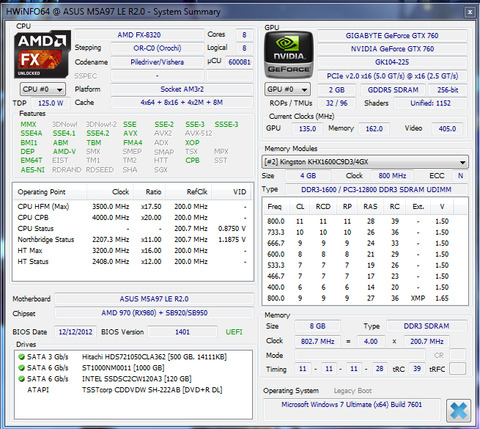
Task: Click the memory clock 802.7 MHz field
Action: point(317,341)
